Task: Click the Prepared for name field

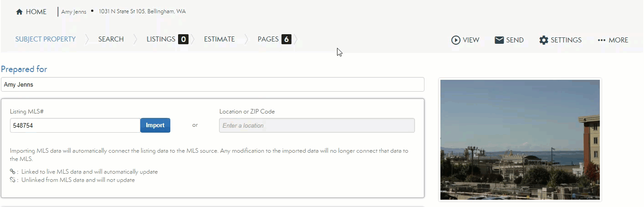Action: coord(212,84)
